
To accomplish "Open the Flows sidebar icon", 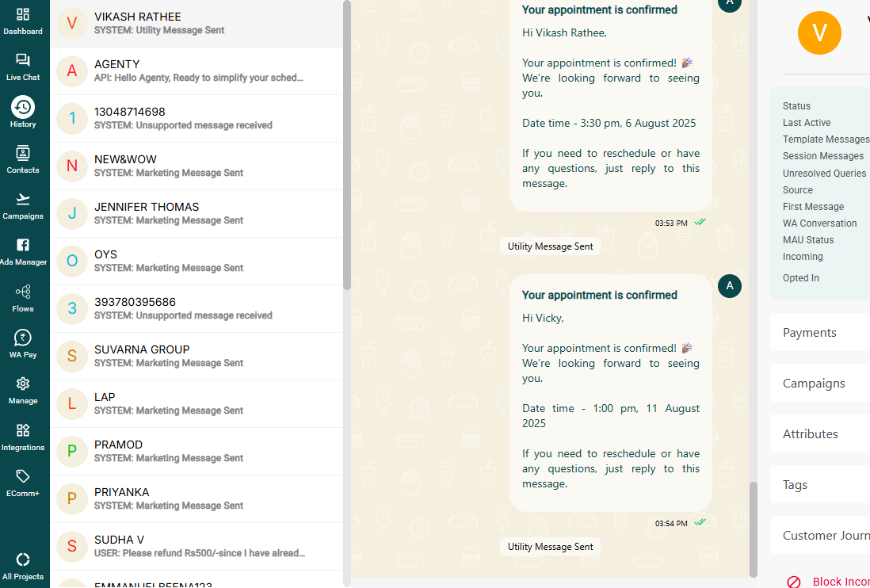I will (x=23, y=292).
